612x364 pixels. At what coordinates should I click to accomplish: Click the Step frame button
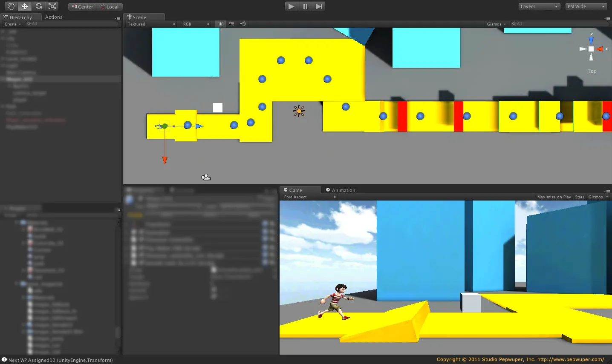[x=319, y=6]
